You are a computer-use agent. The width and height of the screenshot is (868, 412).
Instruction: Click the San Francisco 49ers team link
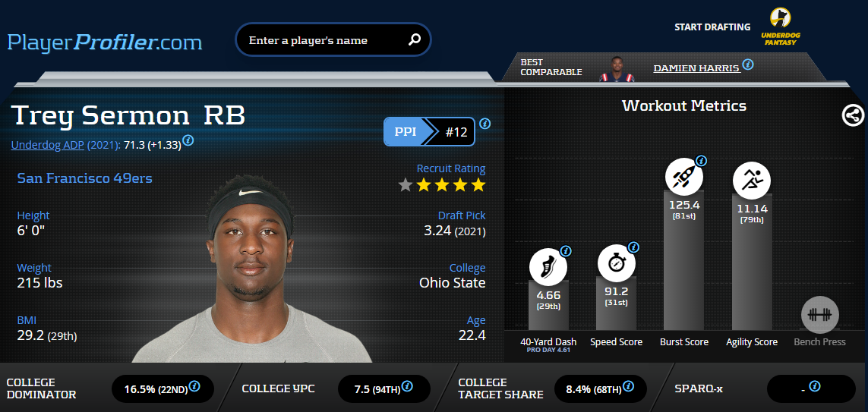[85, 178]
